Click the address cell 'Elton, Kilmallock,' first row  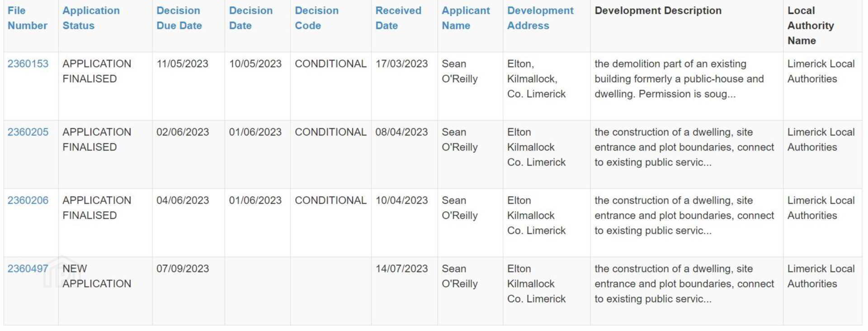pyautogui.click(x=536, y=79)
